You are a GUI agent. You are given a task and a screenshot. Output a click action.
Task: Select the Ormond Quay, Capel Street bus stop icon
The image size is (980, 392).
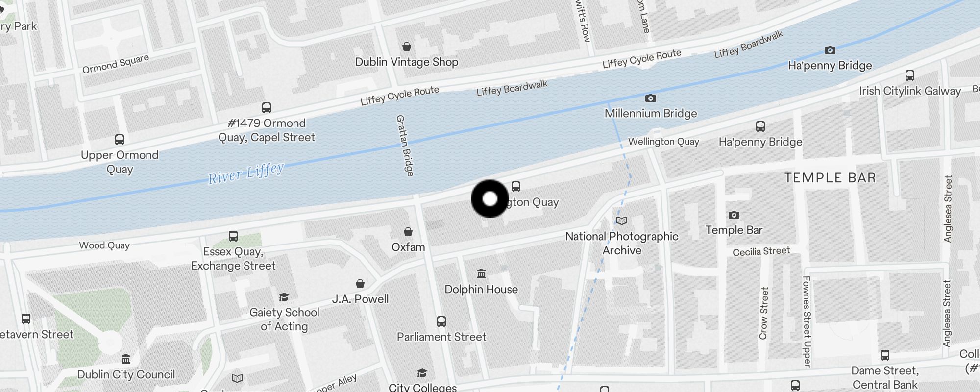(x=267, y=107)
